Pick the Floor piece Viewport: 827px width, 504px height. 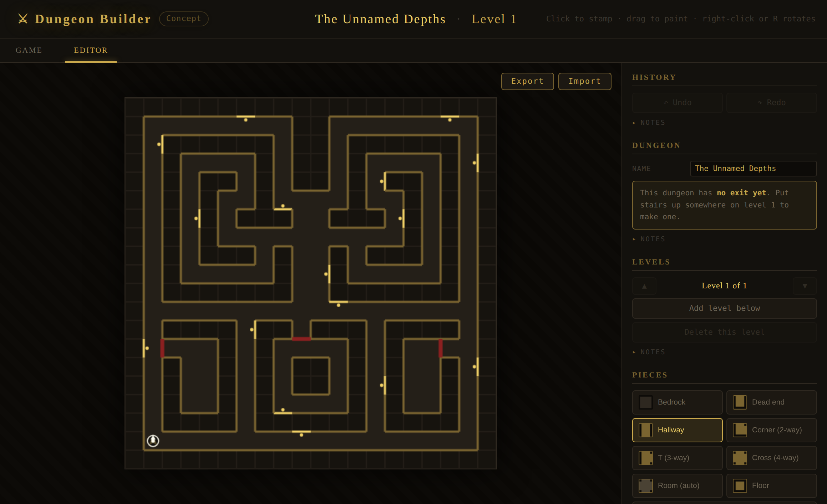point(771,485)
